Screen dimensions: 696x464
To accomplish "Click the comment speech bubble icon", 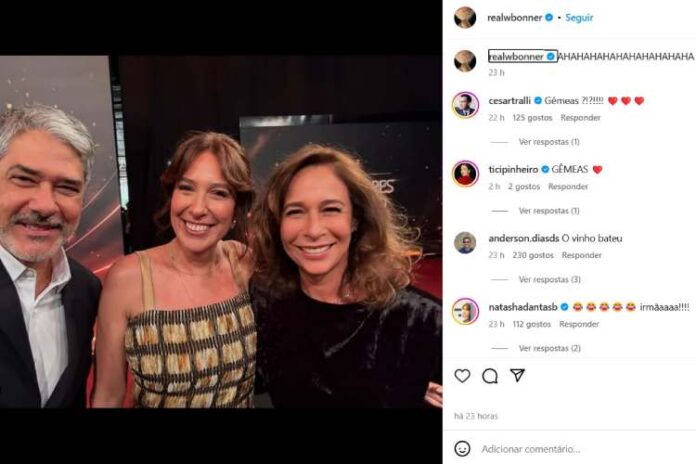I will 490,376.
